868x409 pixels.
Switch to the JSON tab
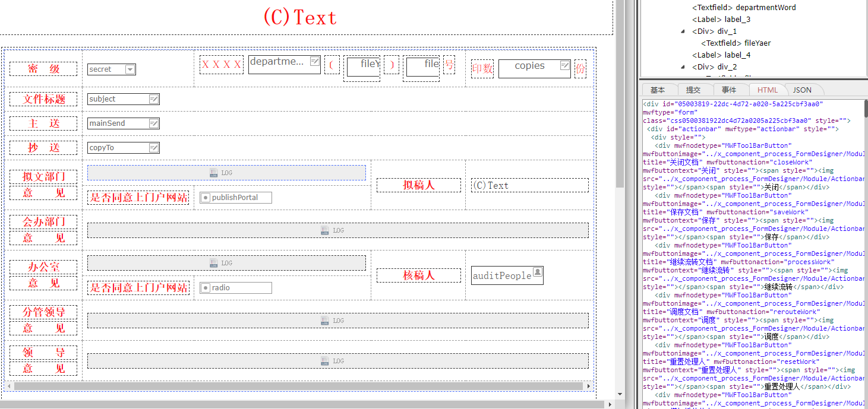coord(803,89)
